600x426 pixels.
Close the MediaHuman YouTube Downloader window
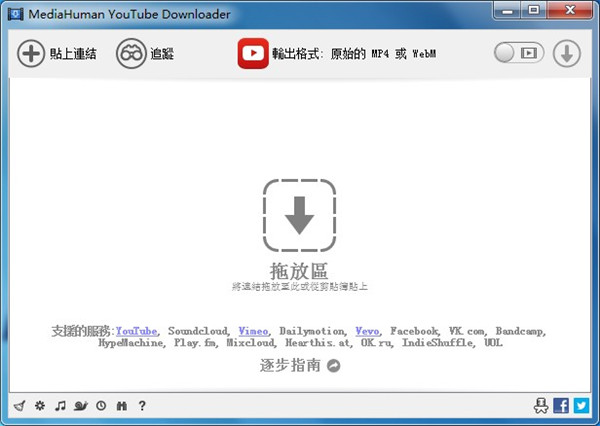tap(570, 10)
